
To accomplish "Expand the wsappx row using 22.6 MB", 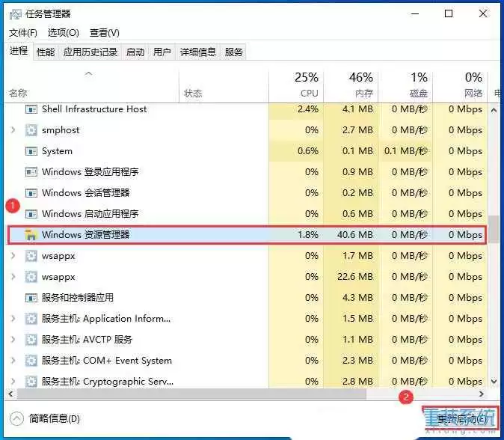I will pos(13,277).
